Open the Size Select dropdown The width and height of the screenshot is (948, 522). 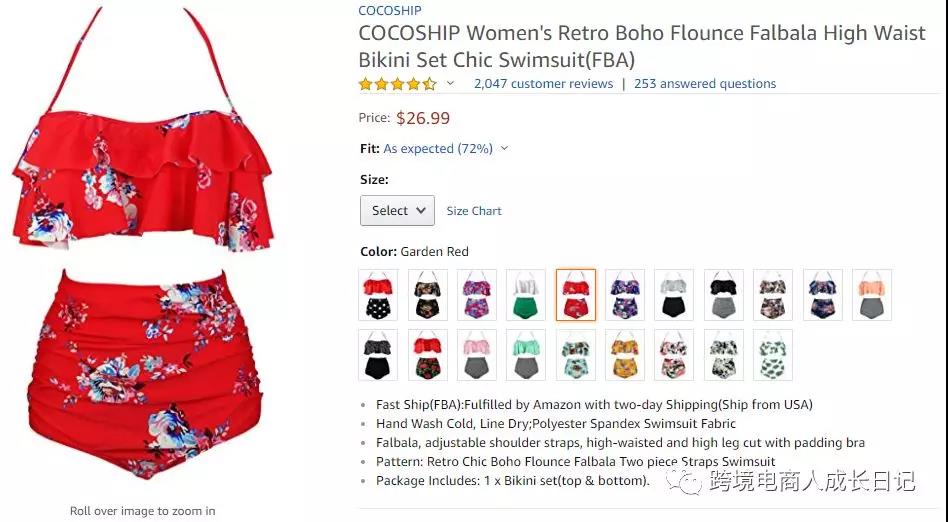pos(397,210)
